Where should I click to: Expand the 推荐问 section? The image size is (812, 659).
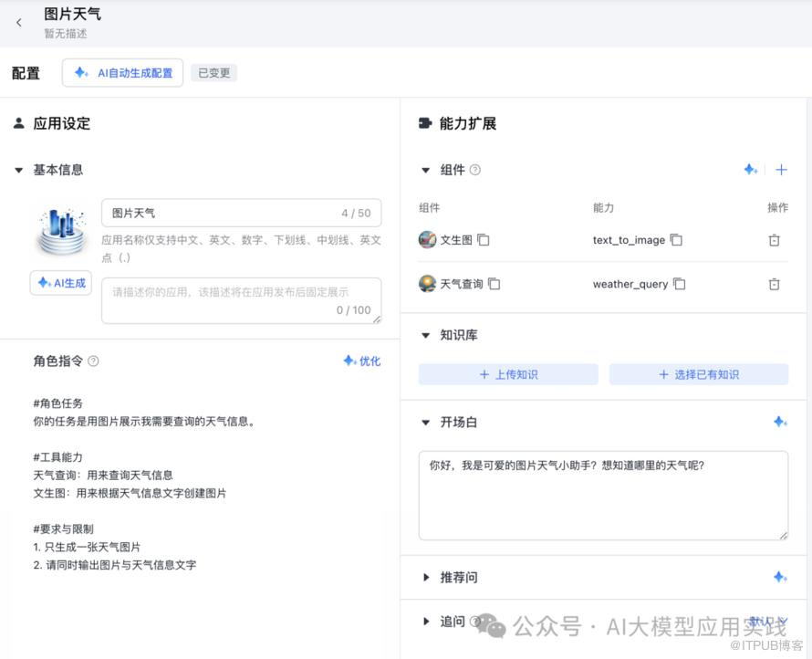[425, 577]
